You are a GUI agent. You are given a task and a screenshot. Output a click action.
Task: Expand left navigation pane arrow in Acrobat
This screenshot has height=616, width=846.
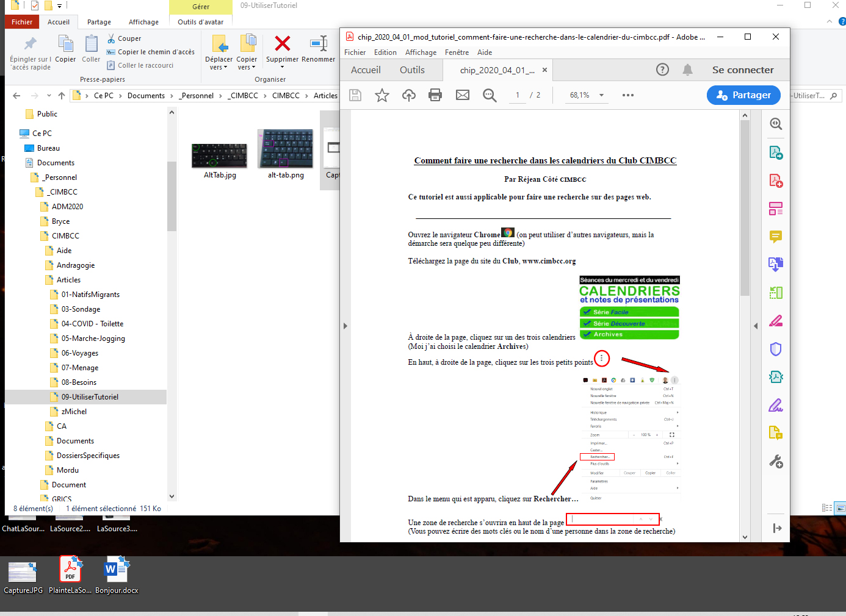(345, 326)
